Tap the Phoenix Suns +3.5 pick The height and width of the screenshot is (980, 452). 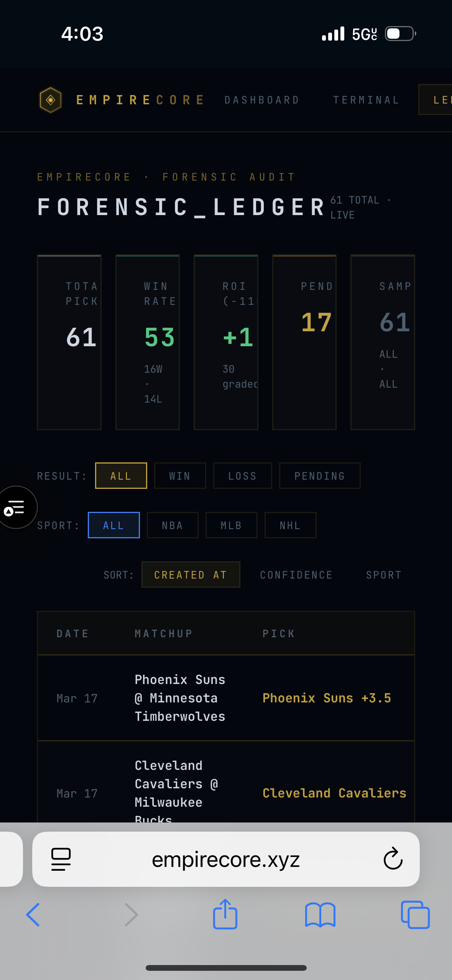(x=327, y=698)
